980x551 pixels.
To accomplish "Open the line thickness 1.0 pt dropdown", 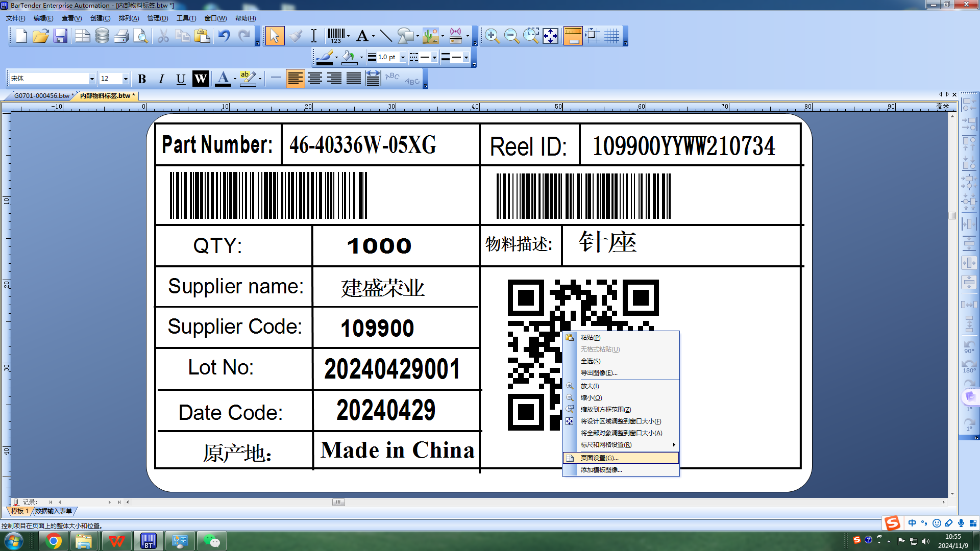I will (x=403, y=57).
